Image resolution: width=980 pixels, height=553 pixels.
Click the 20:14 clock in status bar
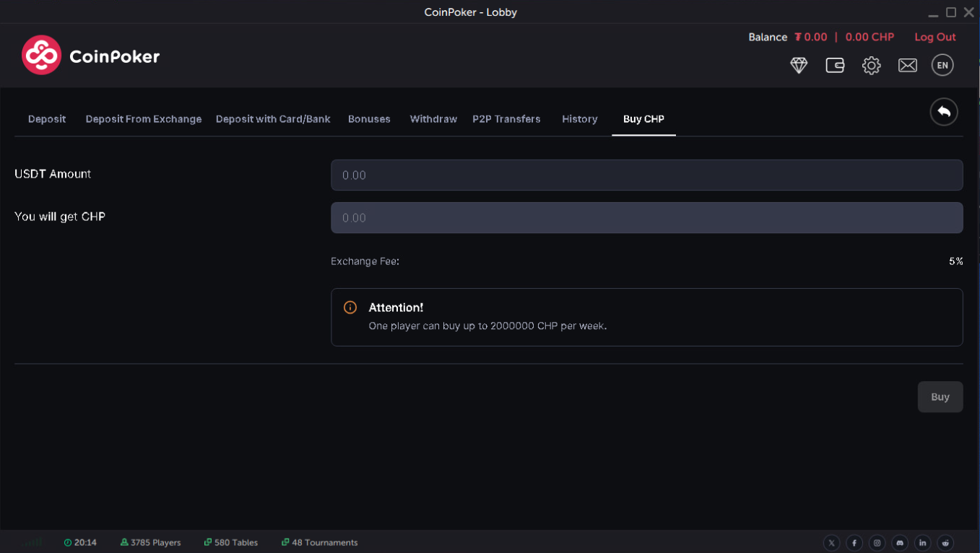click(x=80, y=542)
